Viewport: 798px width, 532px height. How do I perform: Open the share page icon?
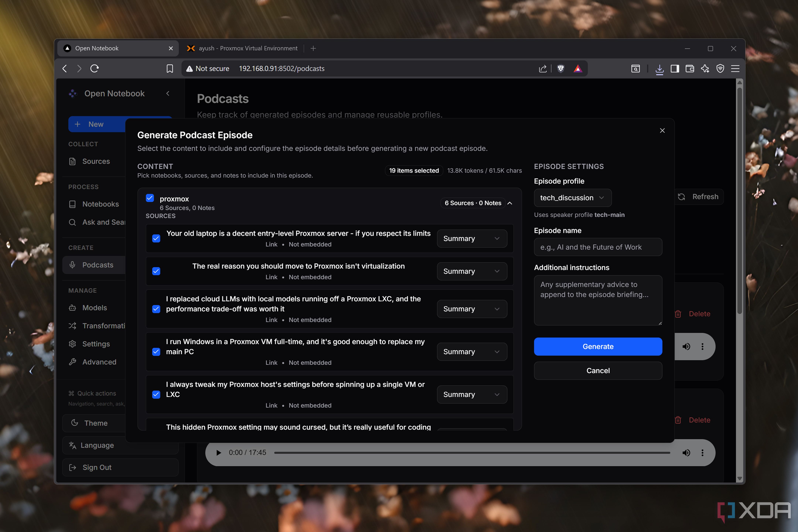[543, 69]
